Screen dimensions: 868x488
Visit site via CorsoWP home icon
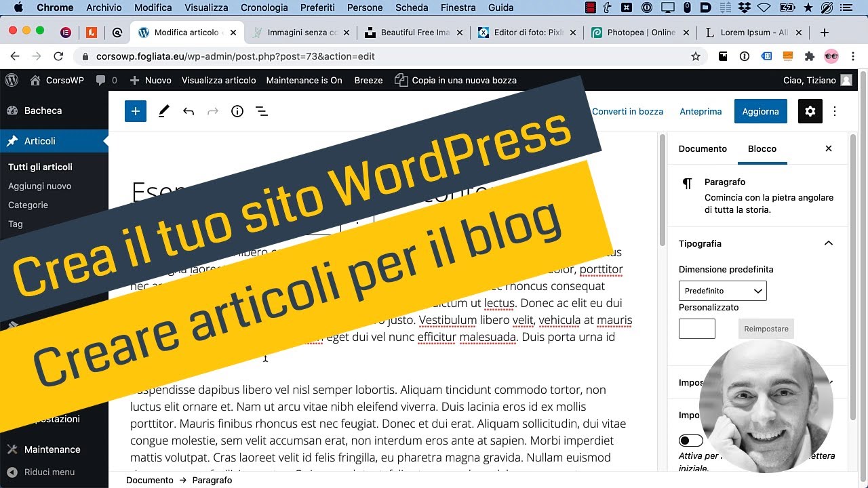coord(57,80)
